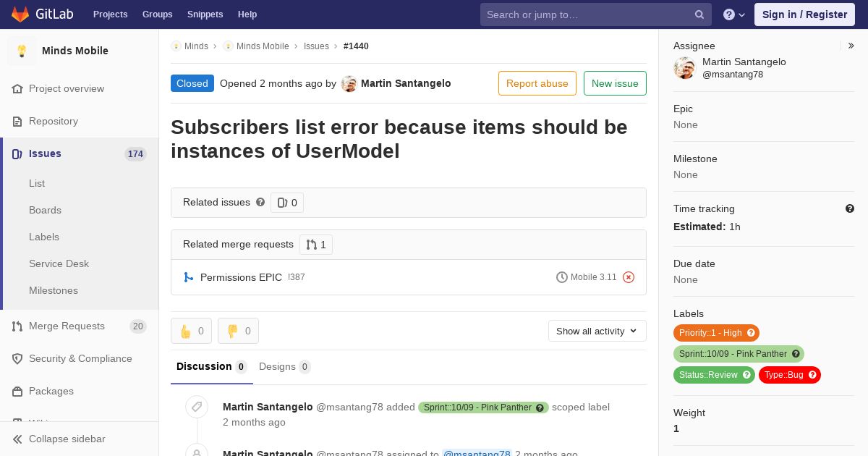Click help icon on Status::Review label

(746, 375)
